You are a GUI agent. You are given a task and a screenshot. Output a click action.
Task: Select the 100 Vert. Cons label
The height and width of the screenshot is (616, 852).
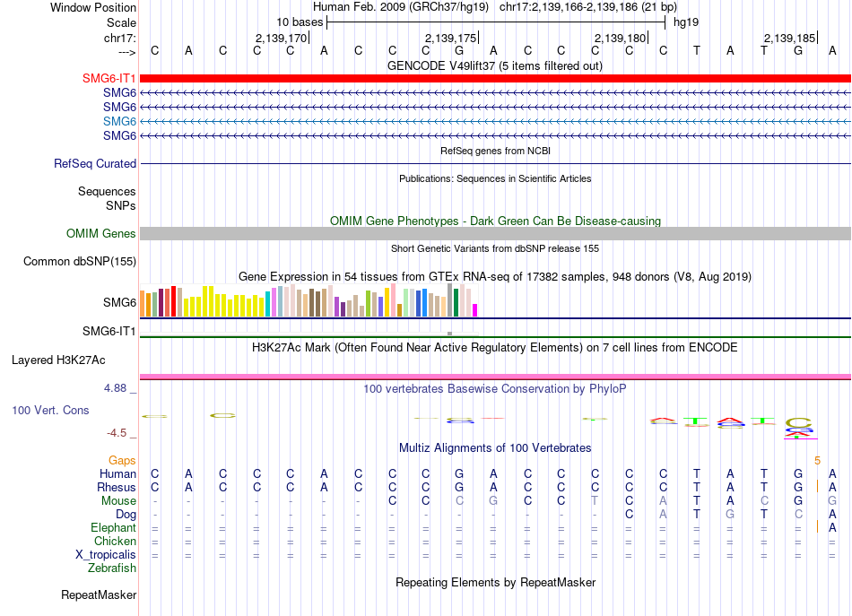(x=50, y=410)
